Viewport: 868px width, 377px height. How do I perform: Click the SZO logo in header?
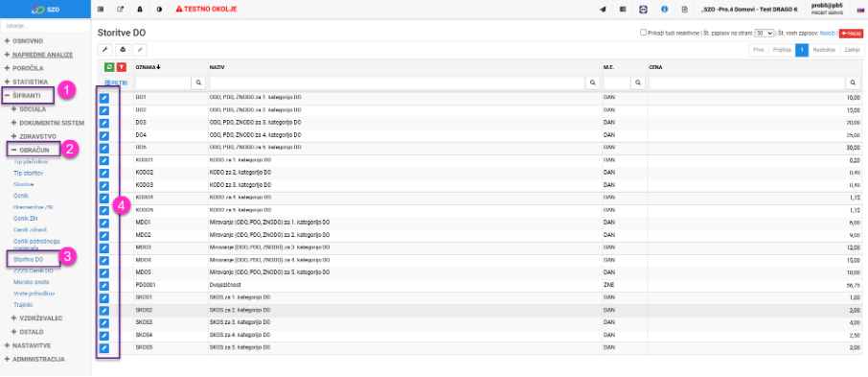[45, 9]
